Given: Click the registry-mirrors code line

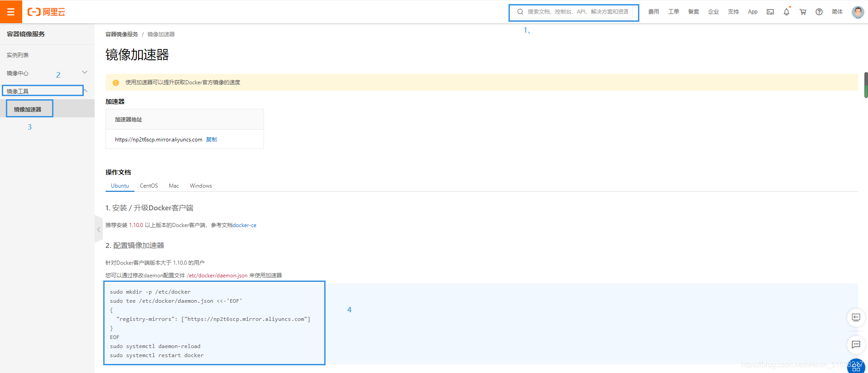Looking at the screenshot, I should coord(213,319).
